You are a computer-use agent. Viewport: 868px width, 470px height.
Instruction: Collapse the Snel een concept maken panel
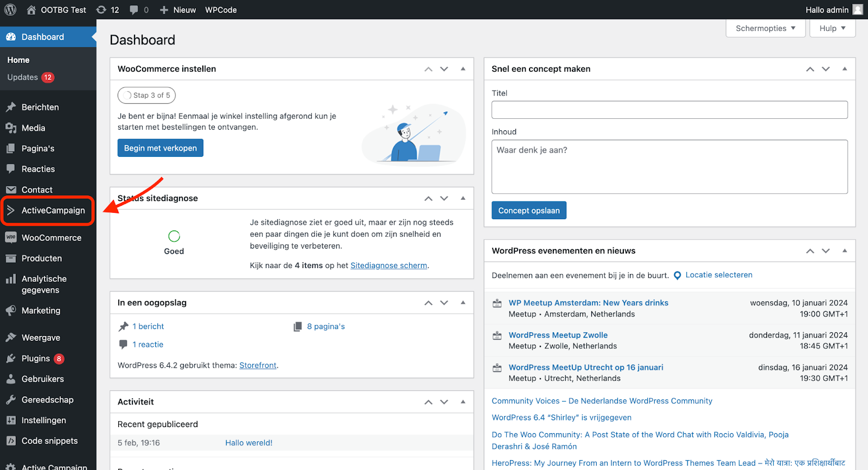coord(845,69)
